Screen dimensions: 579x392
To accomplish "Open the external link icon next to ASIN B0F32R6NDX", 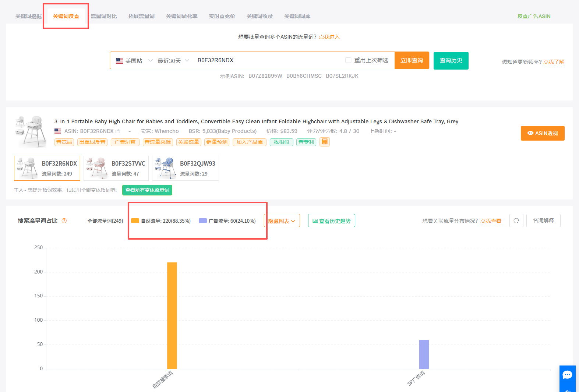I will point(118,131).
